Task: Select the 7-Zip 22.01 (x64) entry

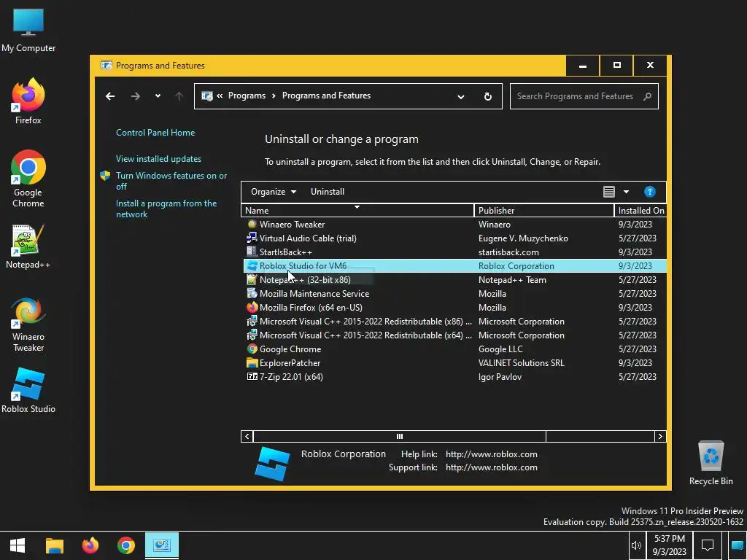Action: (x=454, y=376)
